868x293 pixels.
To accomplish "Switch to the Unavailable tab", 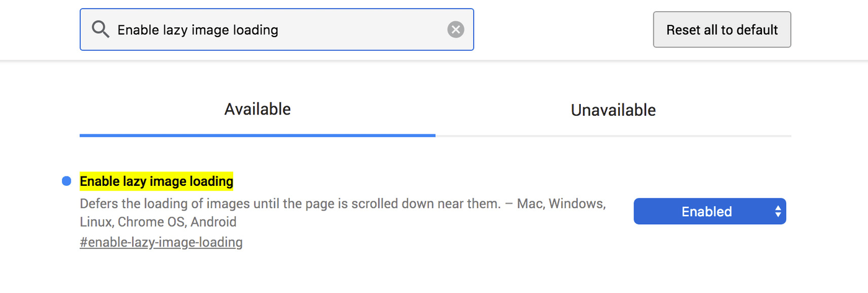I will click(x=613, y=110).
